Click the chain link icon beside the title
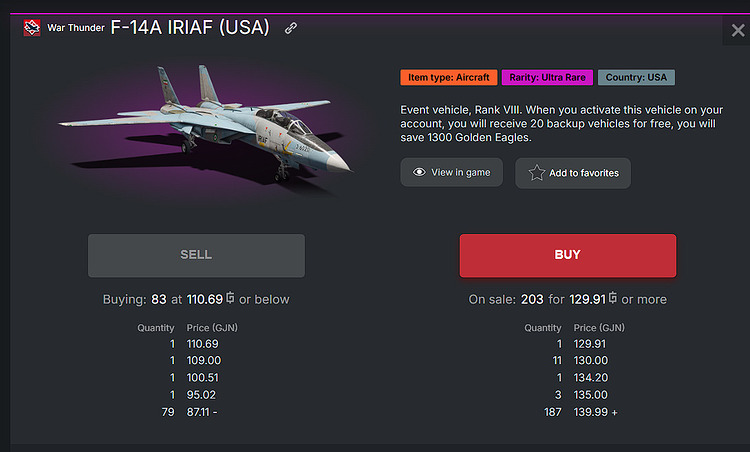The image size is (750, 452). click(291, 28)
